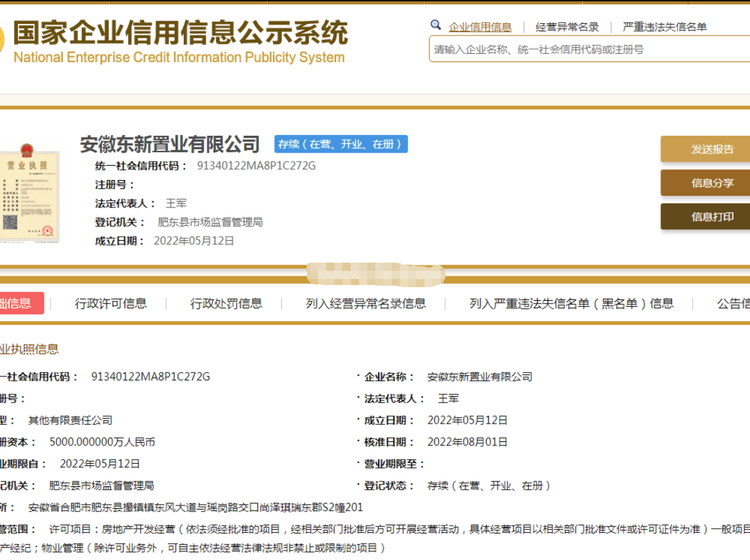Click the 发送报告 button
750x560 pixels.
click(x=711, y=149)
